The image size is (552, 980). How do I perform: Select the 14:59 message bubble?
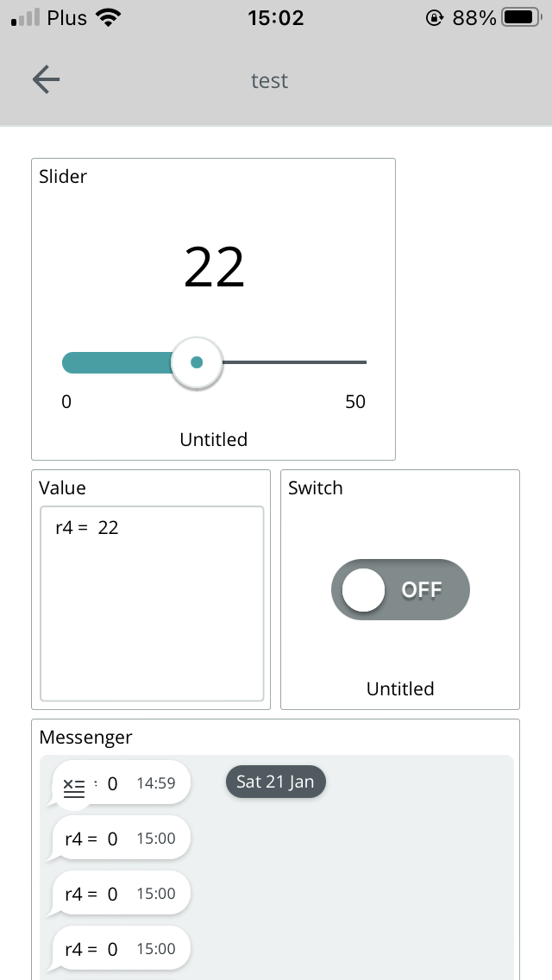[122, 783]
